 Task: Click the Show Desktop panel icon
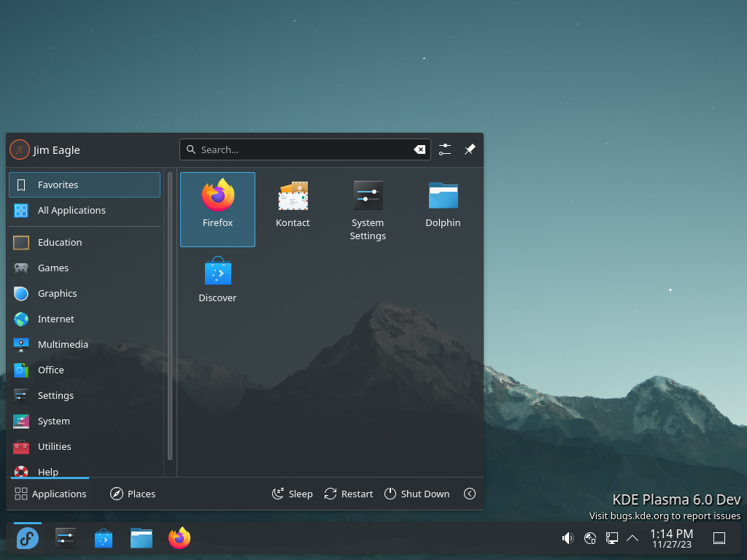(719, 539)
